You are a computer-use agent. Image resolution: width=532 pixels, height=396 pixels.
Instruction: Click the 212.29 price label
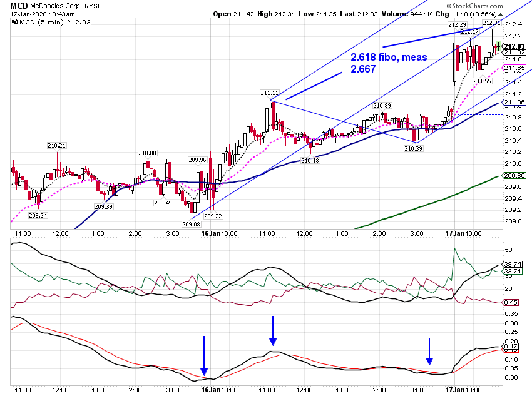(x=457, y=25)
